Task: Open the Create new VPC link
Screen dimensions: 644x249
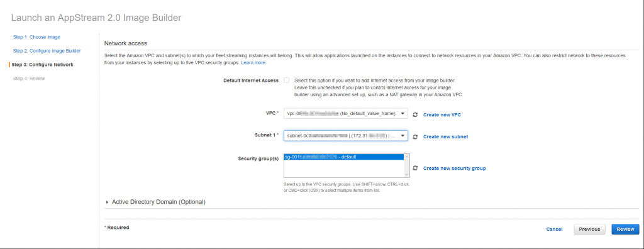Action: [x=442, y=115]
